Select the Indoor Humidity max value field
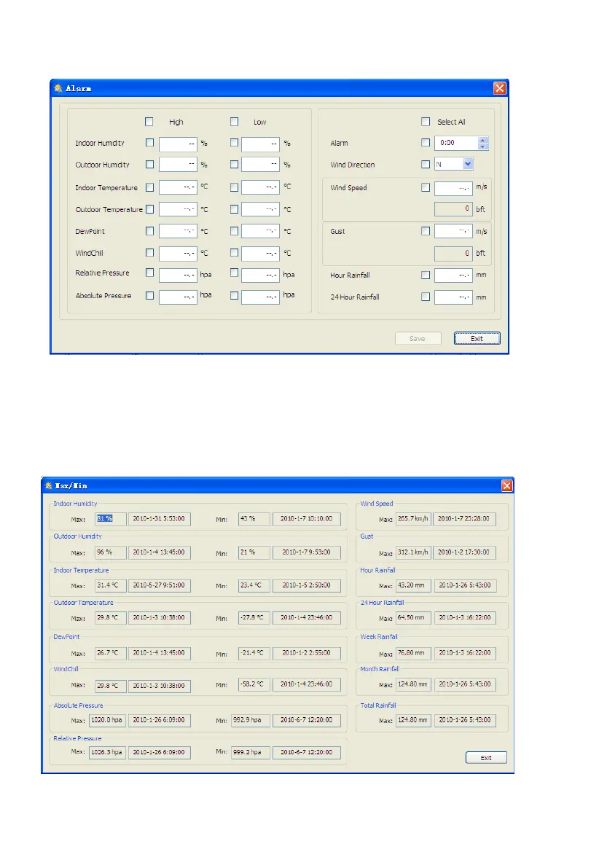599x868 pixels. (111, 519)
